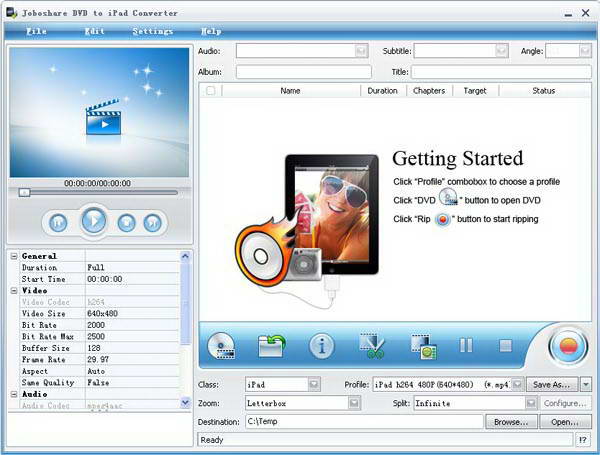The width and height of the screenshot is (600, 455).
Task: Click the open folder import icon
Action: point(271,346)
